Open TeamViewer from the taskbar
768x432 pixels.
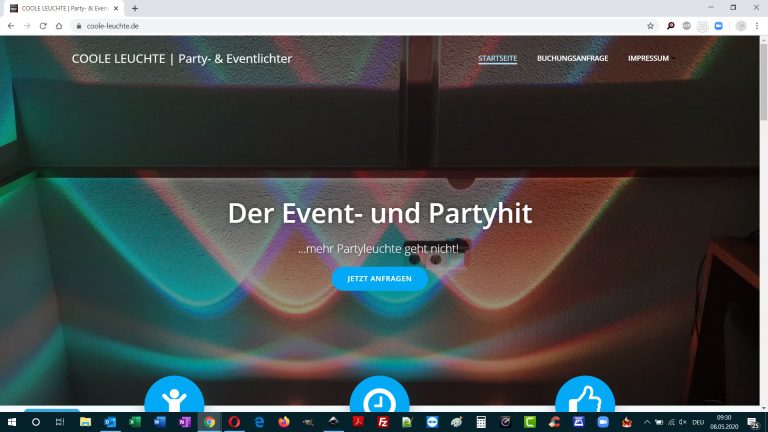[432, 422]
